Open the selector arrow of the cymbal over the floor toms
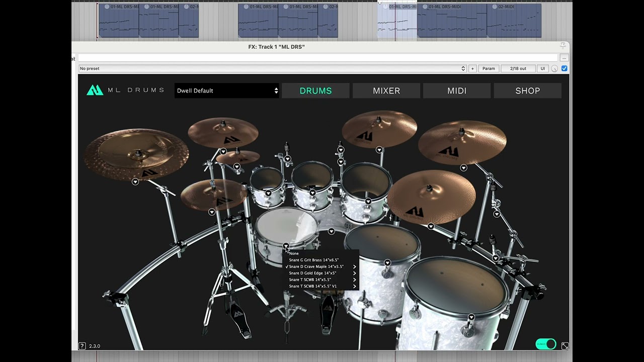Image resolution: width=644 pixels, height=362 pixels. pyautogui.click(x=431, y=227)
